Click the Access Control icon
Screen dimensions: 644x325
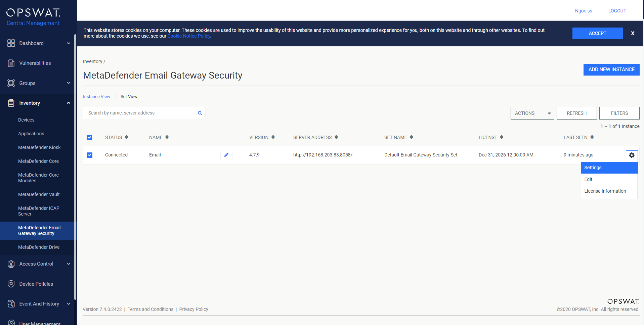click(x=11, y=264)
